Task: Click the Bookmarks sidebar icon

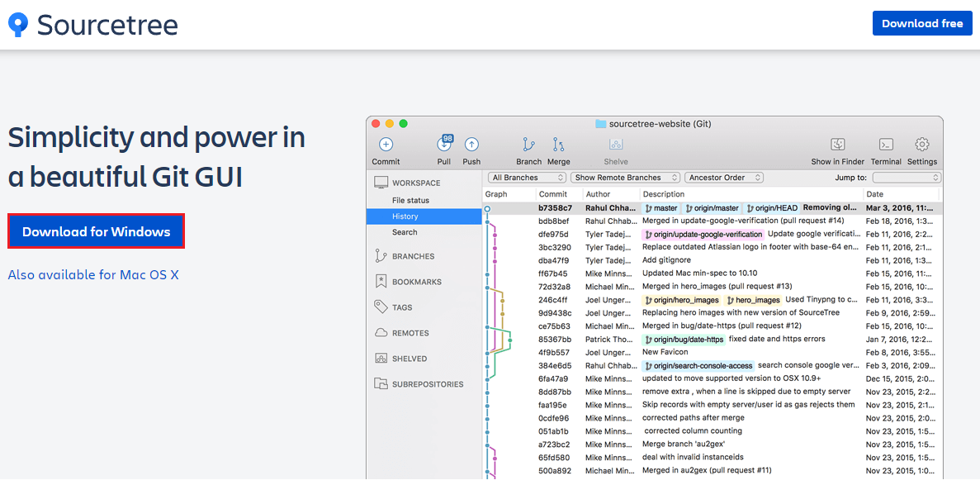Action: (x=380, y=282)
